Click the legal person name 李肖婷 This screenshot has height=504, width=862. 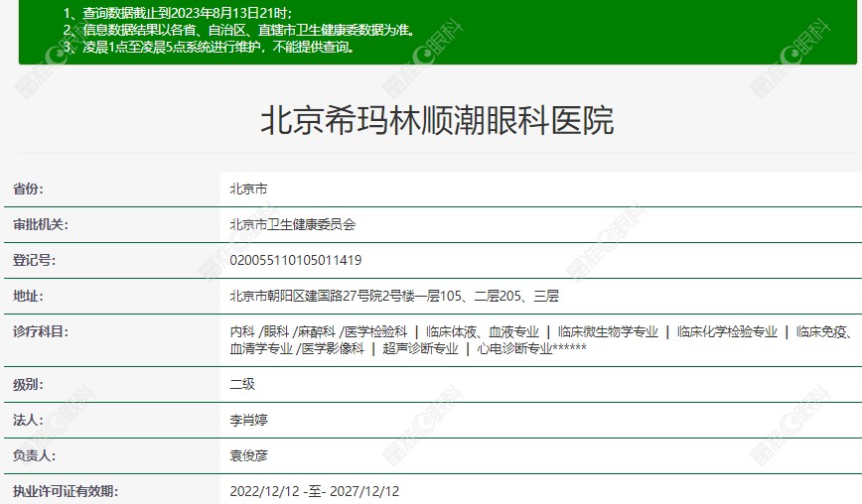[248, 420]
